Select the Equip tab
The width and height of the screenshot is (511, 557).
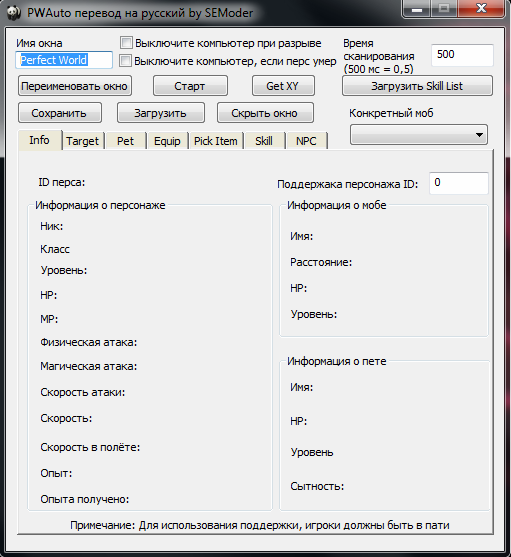[167, 141]
